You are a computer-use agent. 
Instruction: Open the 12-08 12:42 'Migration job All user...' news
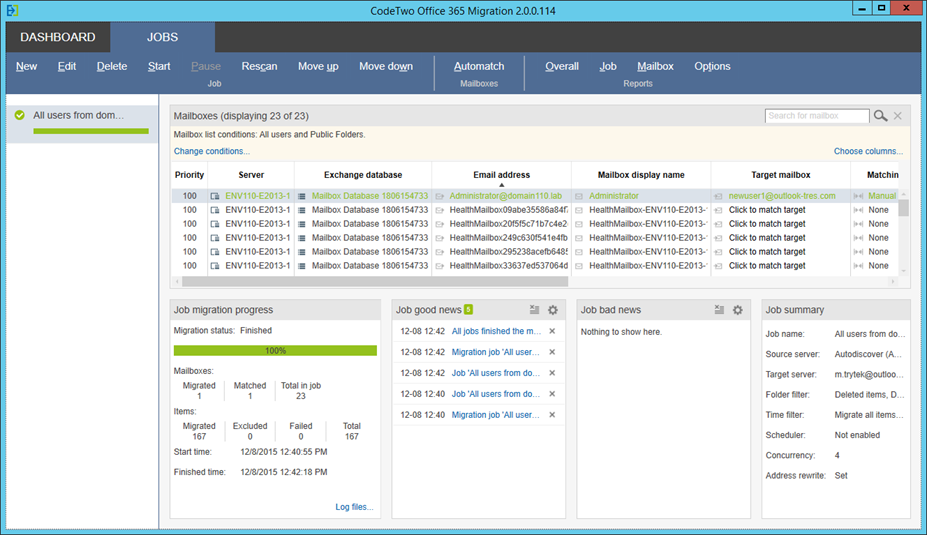[496, 352]
